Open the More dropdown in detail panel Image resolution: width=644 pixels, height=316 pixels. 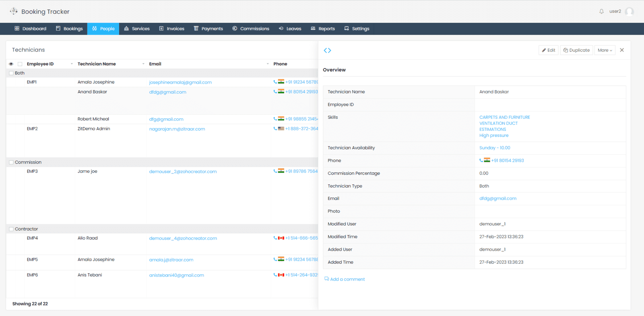click(x=605, y=50)
